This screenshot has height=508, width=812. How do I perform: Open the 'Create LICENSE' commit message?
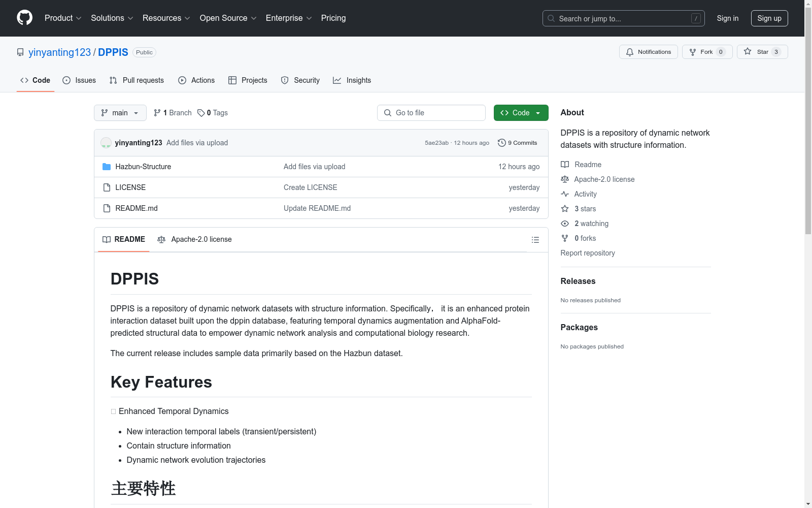click(311, 187)
